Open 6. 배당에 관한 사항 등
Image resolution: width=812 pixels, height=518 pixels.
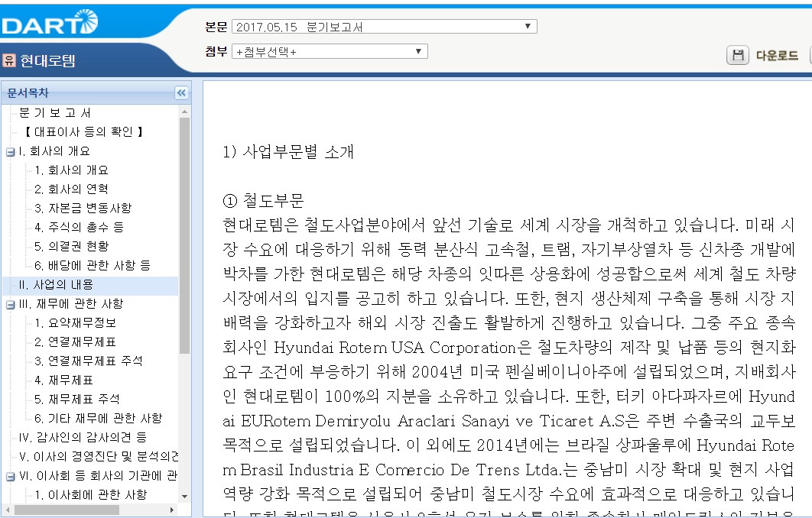pyautogui.click(x=93, y=265)
